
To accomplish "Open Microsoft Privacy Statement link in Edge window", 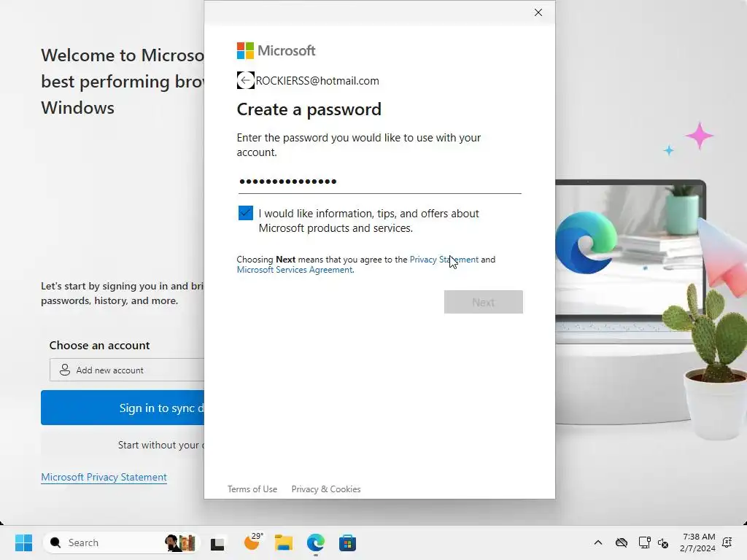I will point(104,477).
